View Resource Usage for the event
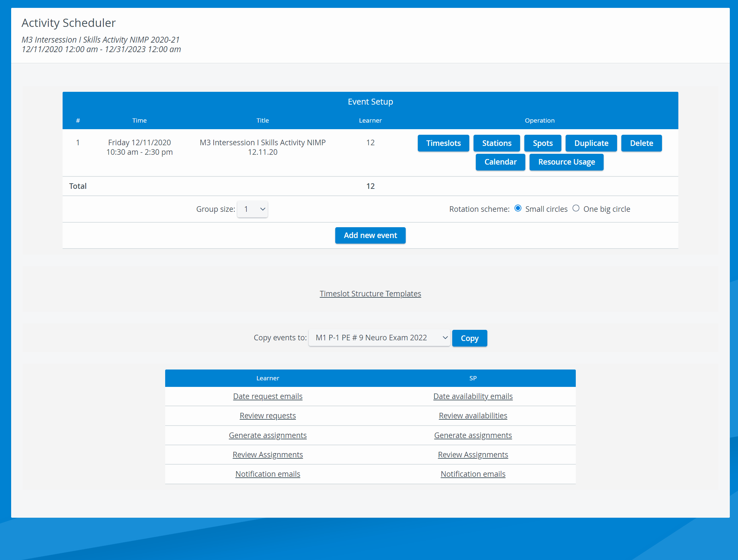Image resolution: width=738 pixels, height=560 pixels. (566, 162)
